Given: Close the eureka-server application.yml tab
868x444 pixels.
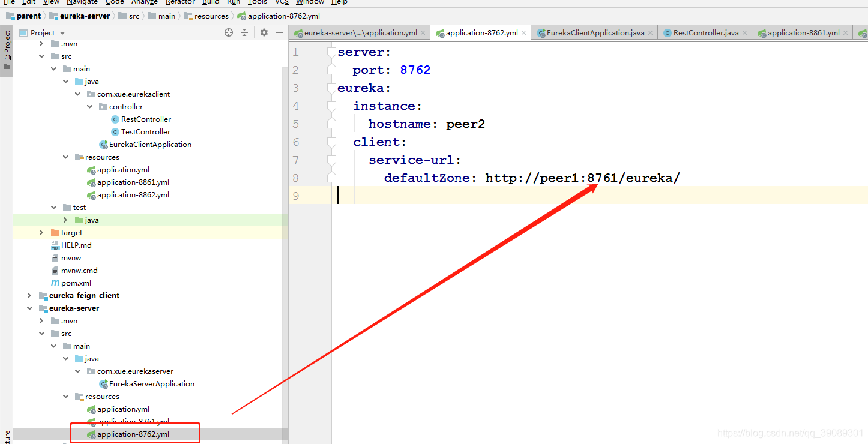Looking at the screenshot, I should pos(423,33).
